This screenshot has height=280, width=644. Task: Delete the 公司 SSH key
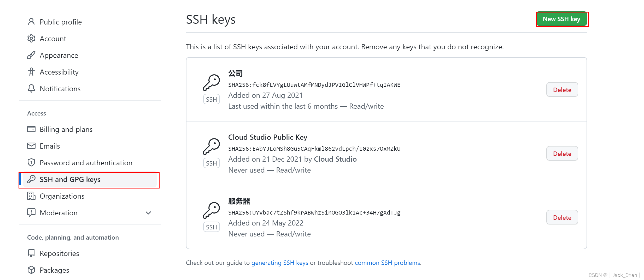pos(562,90)
